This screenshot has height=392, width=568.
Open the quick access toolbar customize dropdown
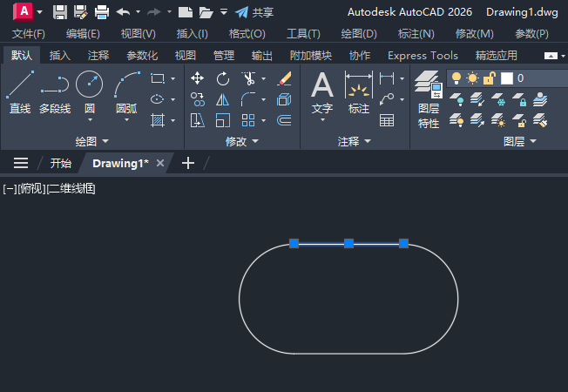click(224, 12)
